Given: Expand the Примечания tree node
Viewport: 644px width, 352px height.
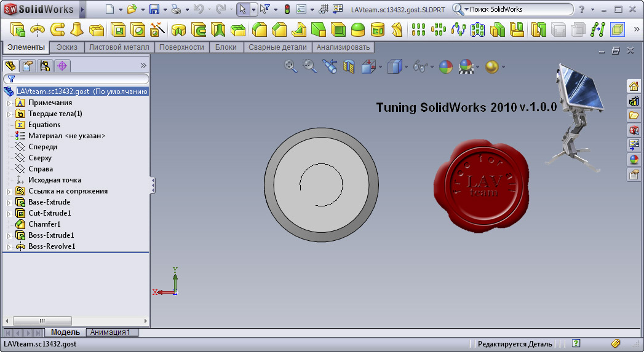Looking at the screenshot, I should tap(9, 103).
